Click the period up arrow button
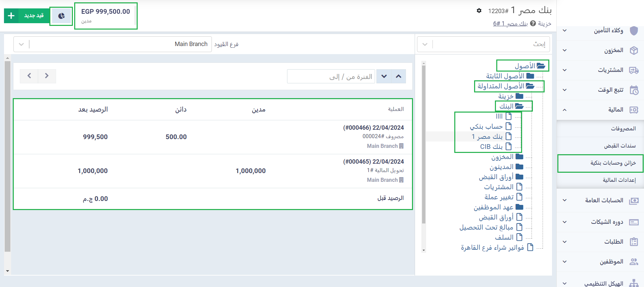The height and width of the screenshot is (287, 644). click(399, 76)
